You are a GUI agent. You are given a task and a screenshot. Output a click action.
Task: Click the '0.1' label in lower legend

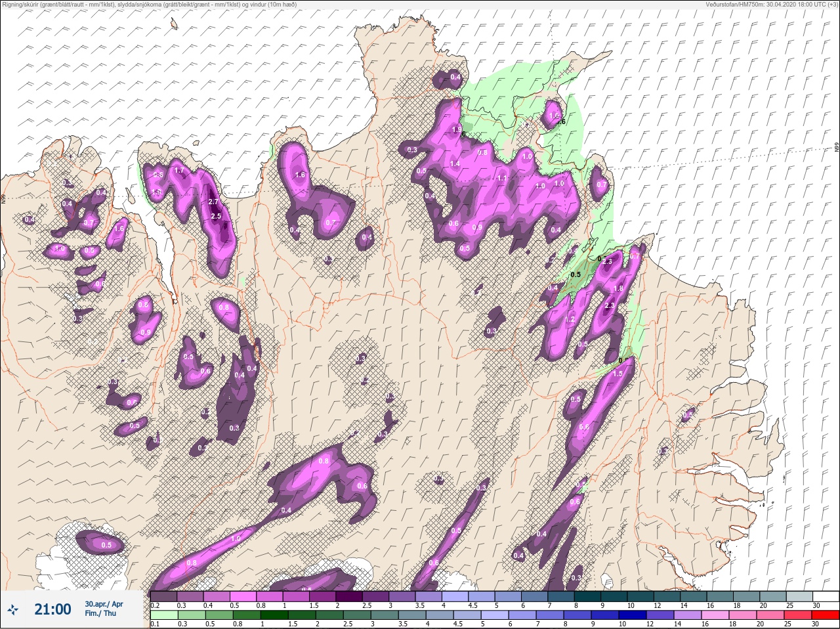[x=155, y=624]
